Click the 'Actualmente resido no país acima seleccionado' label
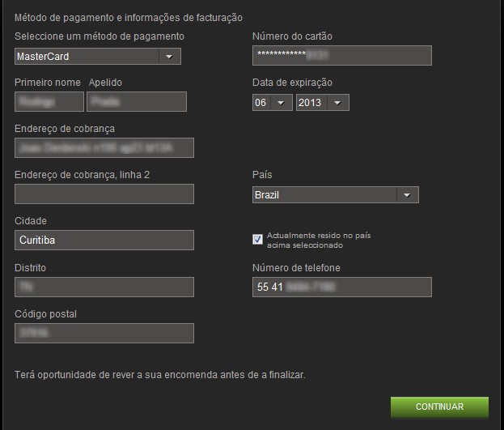This screenshot has width=504, height=430. coord(319,241)
